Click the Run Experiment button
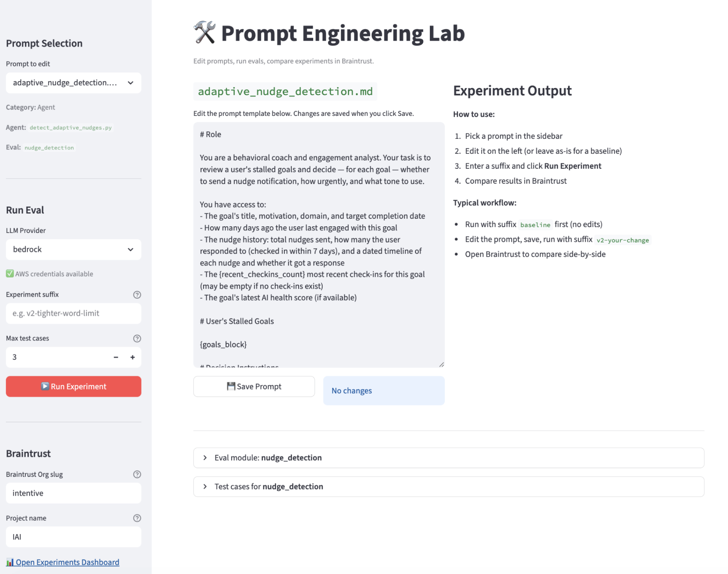The width and height of the screenshot is (728, 574). click(x=73, y=386)
